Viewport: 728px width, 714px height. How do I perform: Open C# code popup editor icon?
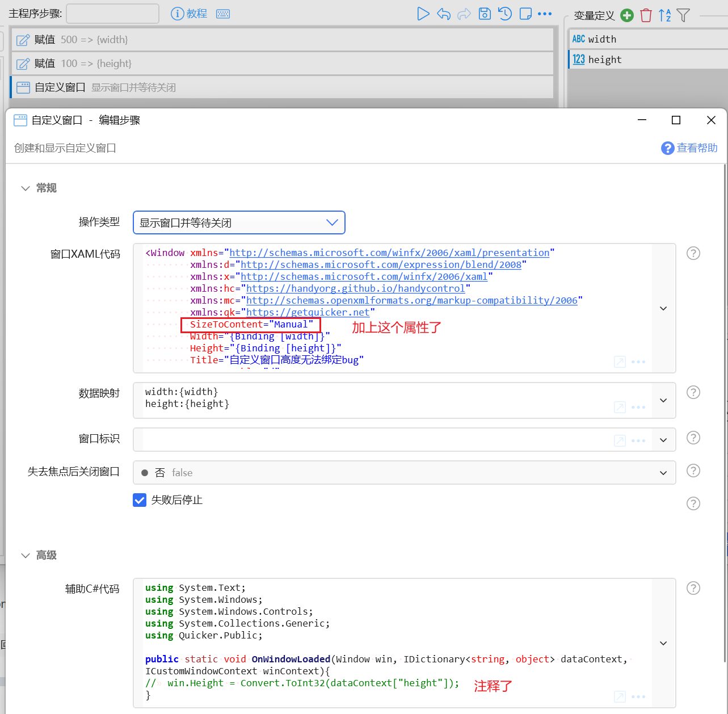coord(620,696)
